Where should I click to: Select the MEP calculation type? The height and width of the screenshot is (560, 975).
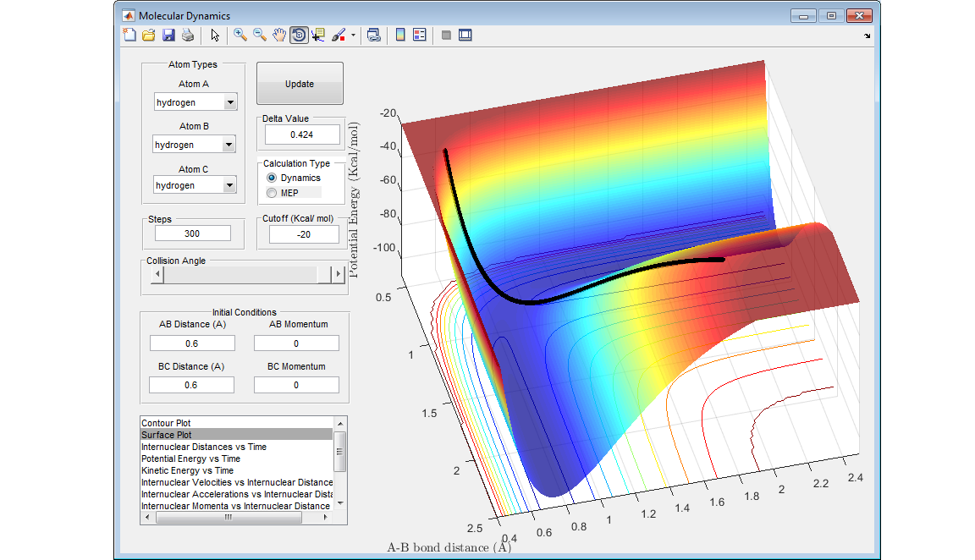point(272,193)
